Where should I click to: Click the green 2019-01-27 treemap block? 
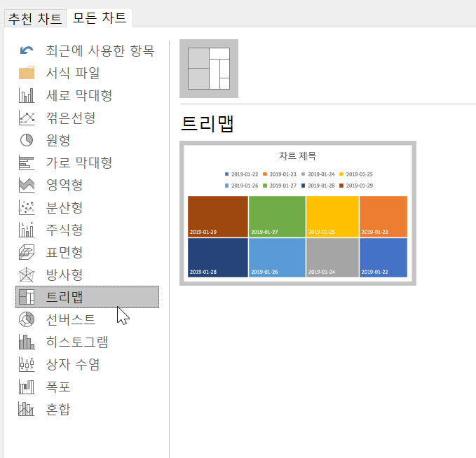tap(277, 216)
